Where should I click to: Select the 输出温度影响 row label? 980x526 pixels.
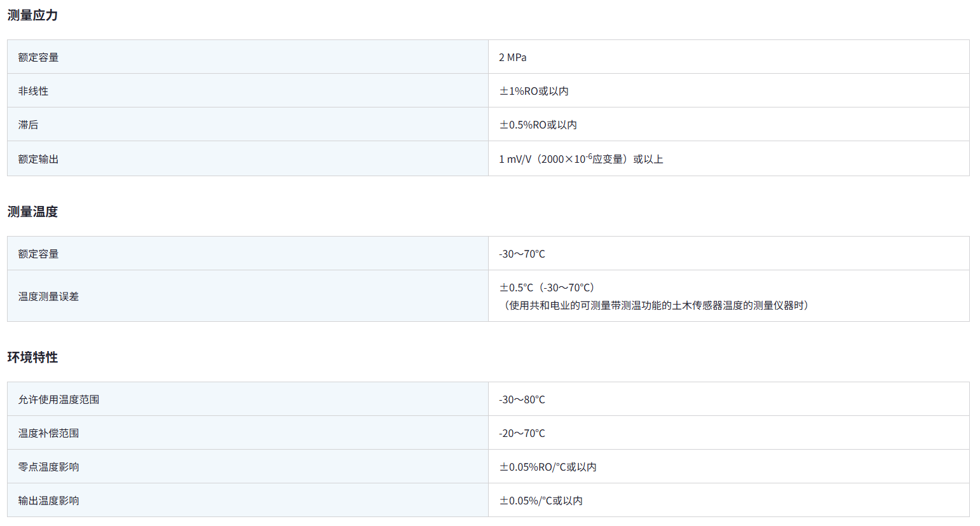click(48, 501)
